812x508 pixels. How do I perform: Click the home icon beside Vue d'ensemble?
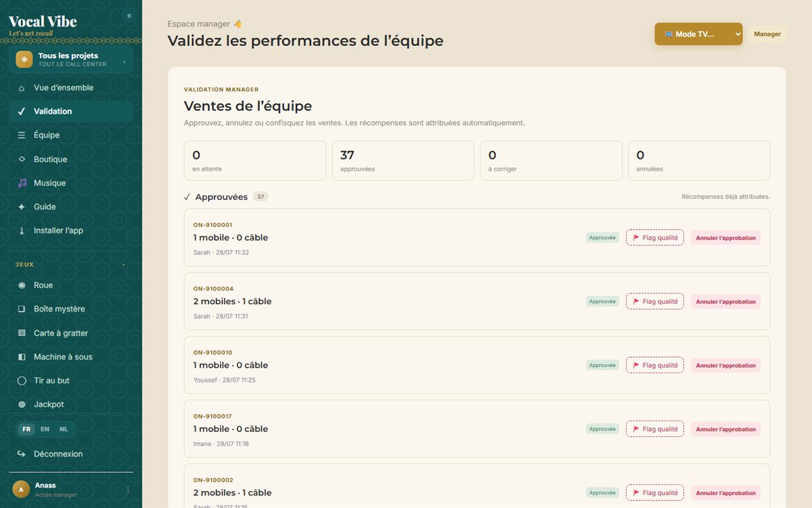[x=22, y=88]
